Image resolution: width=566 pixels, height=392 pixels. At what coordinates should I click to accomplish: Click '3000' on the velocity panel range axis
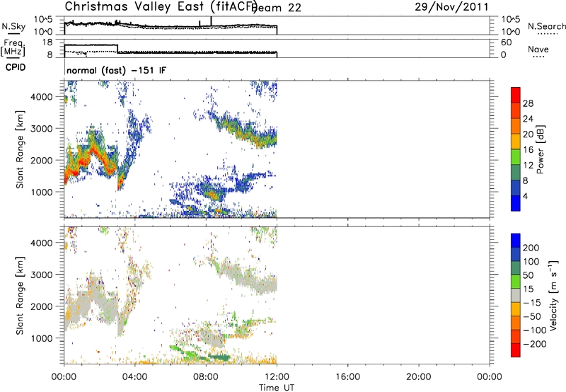click(42, 275)
